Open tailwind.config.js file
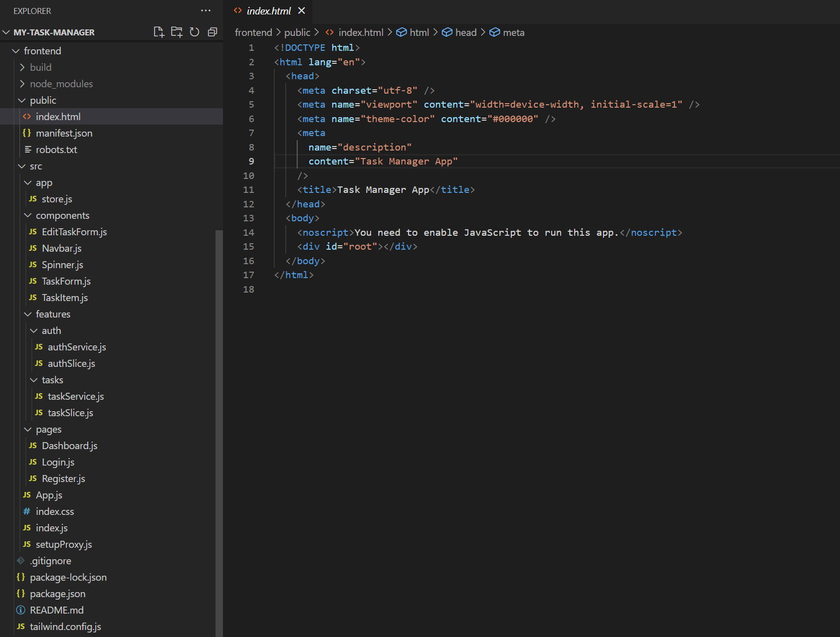Viewport: 840px width, 637px height. coord(111,627)
